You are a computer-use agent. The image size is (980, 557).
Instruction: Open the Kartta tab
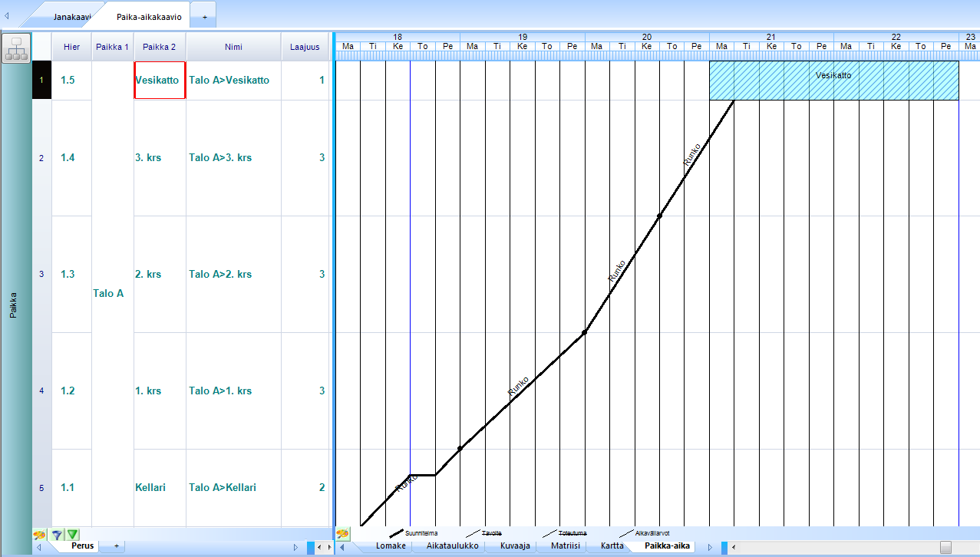[x=612, y=546]
